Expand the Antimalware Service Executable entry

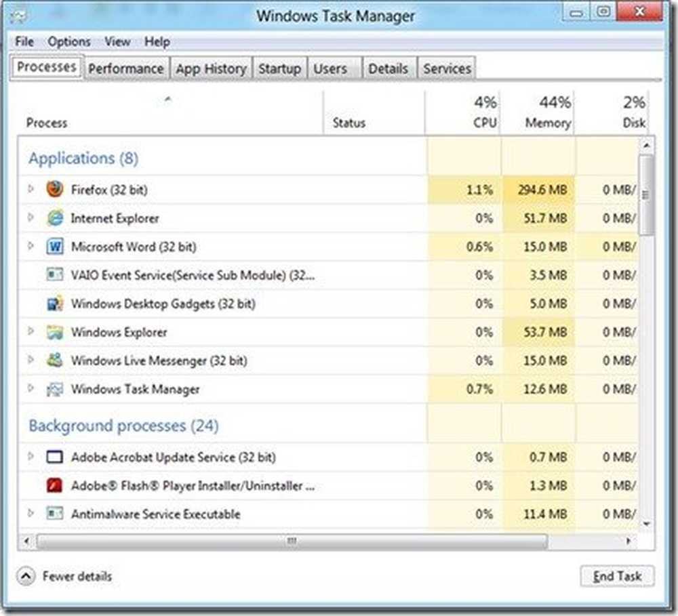coord(31,514)
